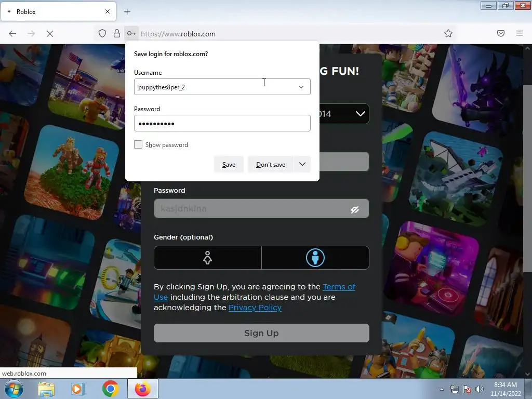Viewport: 532px width, 399px height.
Task: Select the female gender option
Action: 208,258
